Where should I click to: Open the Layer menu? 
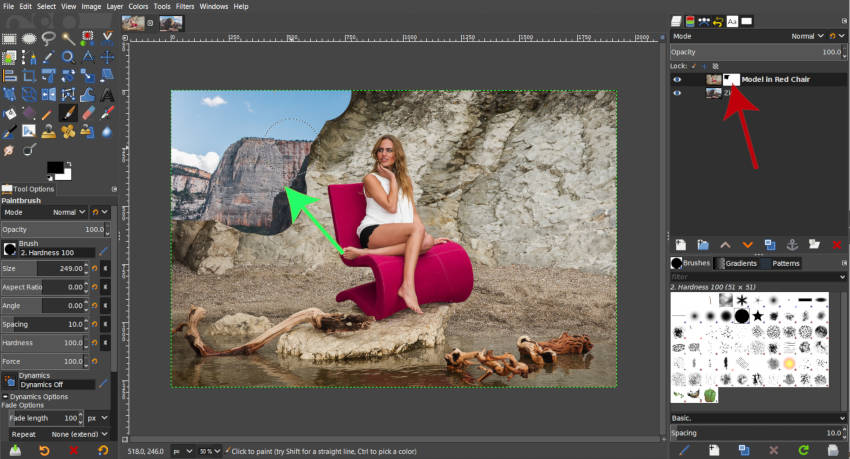click(x=114, y=7)
